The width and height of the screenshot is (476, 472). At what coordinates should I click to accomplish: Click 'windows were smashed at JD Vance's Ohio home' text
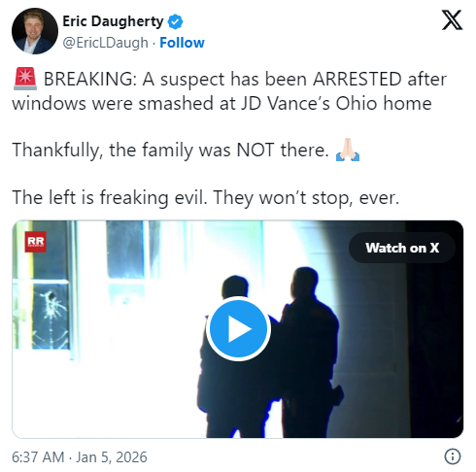[221, 104]
